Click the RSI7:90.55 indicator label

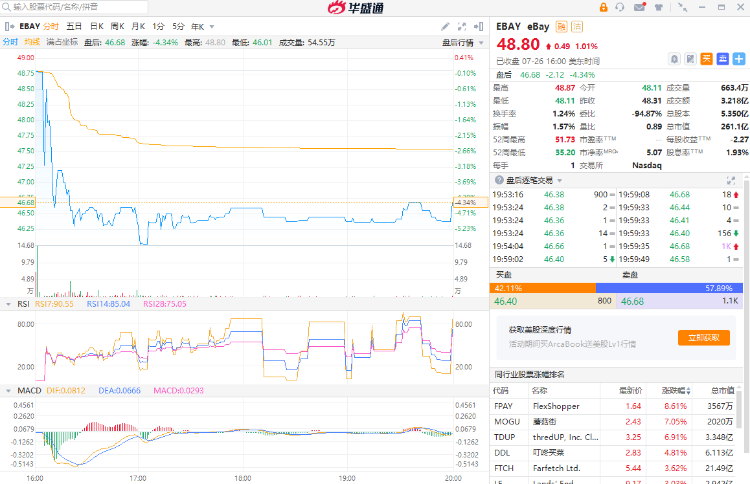[x=54, y=304]
